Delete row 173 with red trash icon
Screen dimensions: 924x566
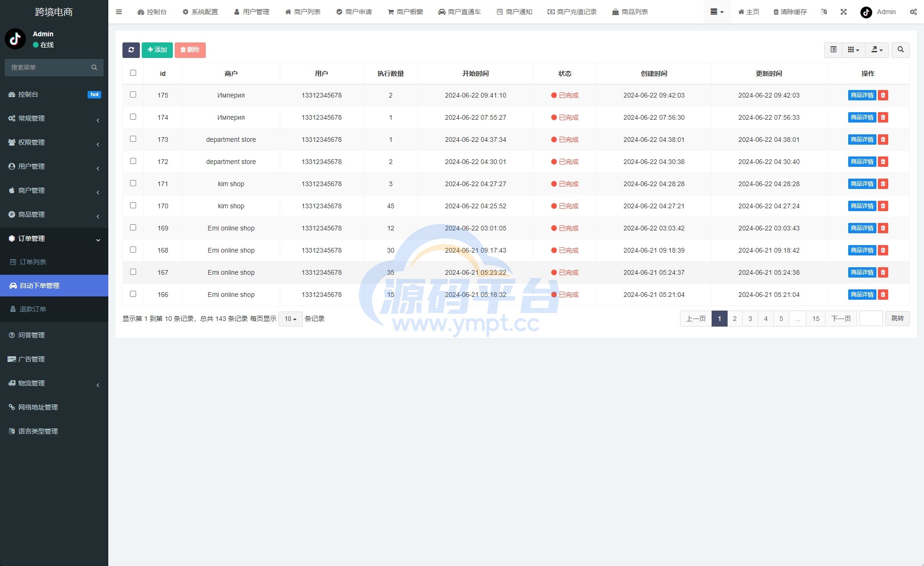pyautogui.click(x=883, y=139)
